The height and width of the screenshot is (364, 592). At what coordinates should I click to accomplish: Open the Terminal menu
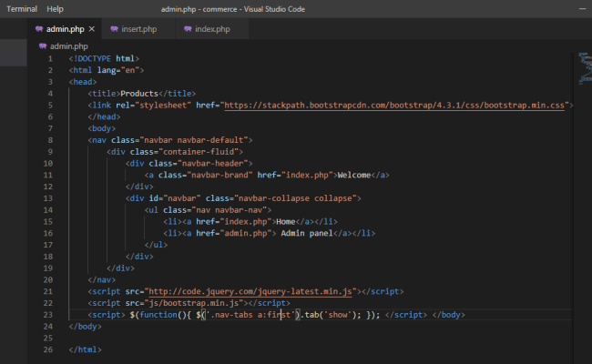(22, 9)
